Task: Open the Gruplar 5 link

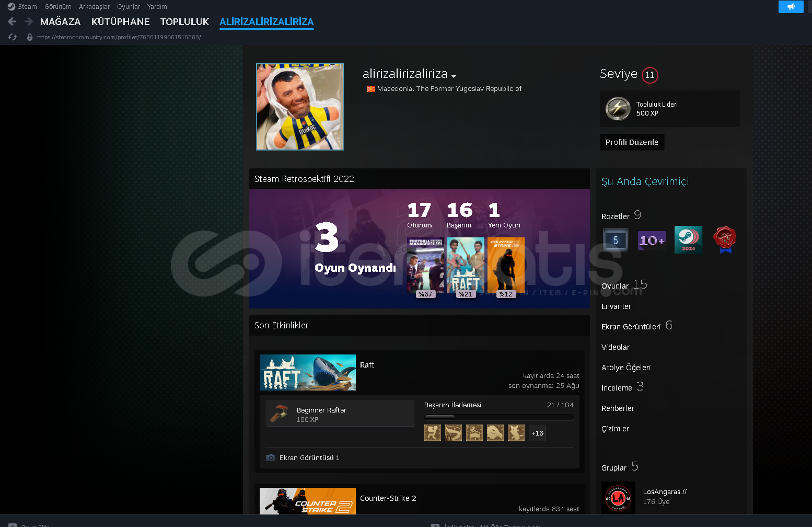Action: pyautogui.click(x=620, y=467)
